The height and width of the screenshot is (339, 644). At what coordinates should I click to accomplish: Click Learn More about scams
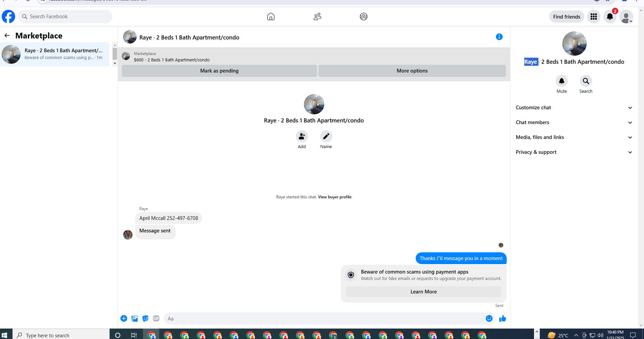coord(424,292)
